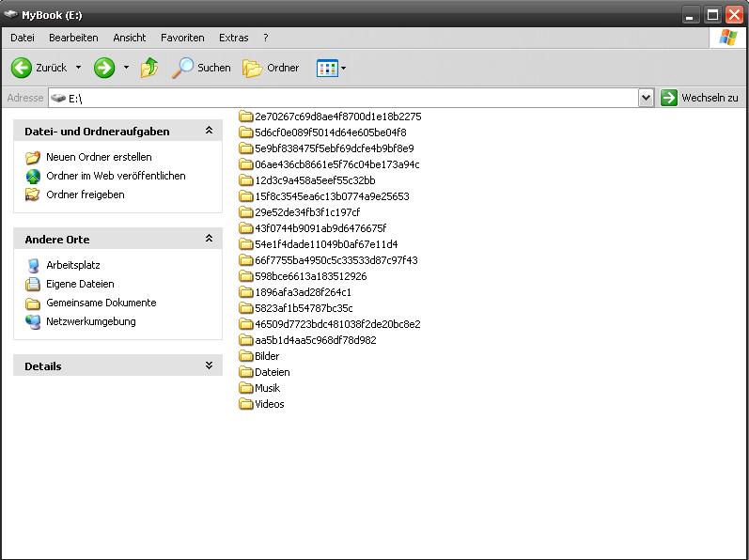Select folder name 1896afa3ad28f264c1
The height and width of the screenshot is (560, 749).
point(303,292)
